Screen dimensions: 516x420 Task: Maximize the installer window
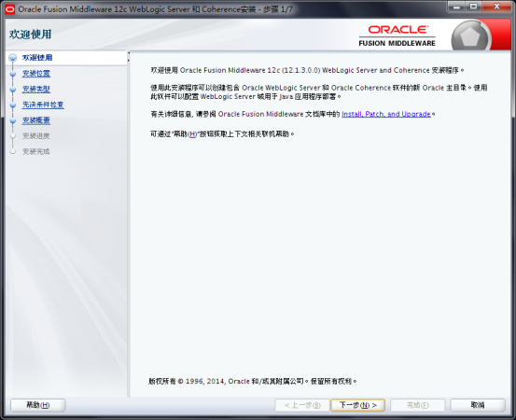click(x=474, y=7)
